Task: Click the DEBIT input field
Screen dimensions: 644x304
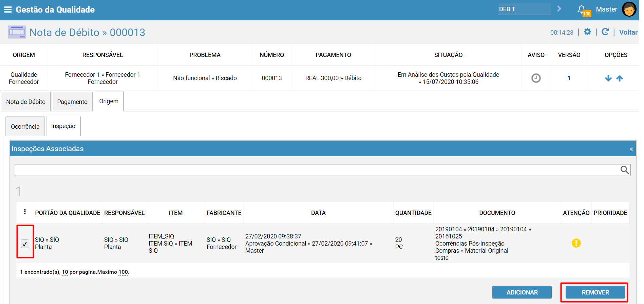Action: click(x=524, y=9)
